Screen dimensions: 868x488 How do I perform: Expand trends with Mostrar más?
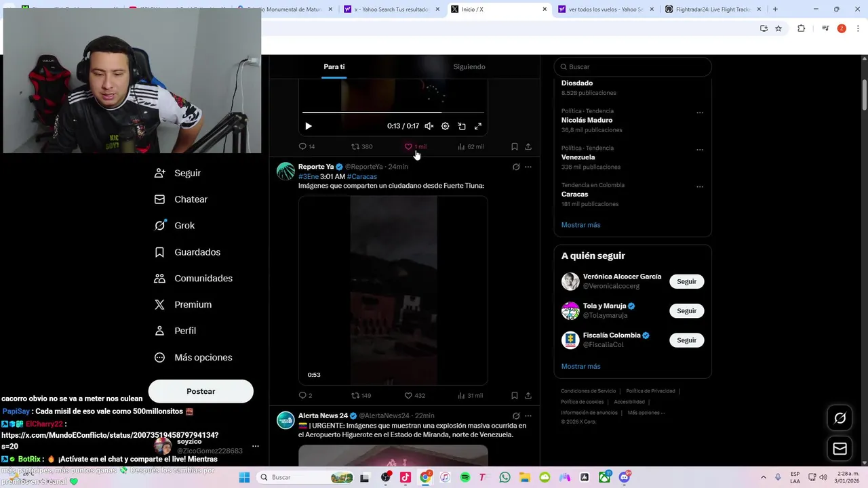pos(580,225)
